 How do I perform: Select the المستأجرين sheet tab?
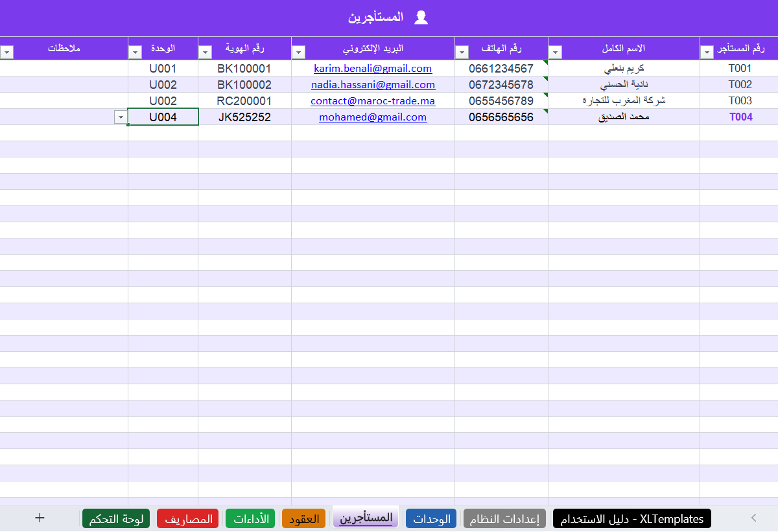[366, 518]
